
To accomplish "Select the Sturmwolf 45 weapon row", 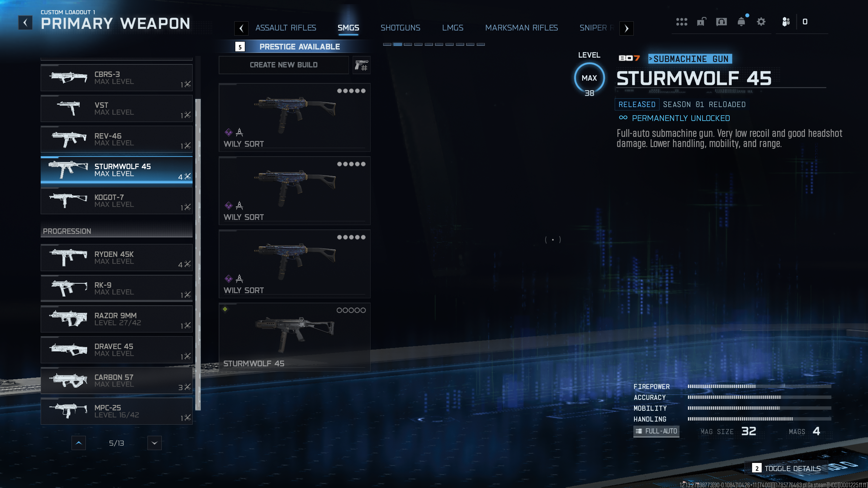I will coord(117,170).
